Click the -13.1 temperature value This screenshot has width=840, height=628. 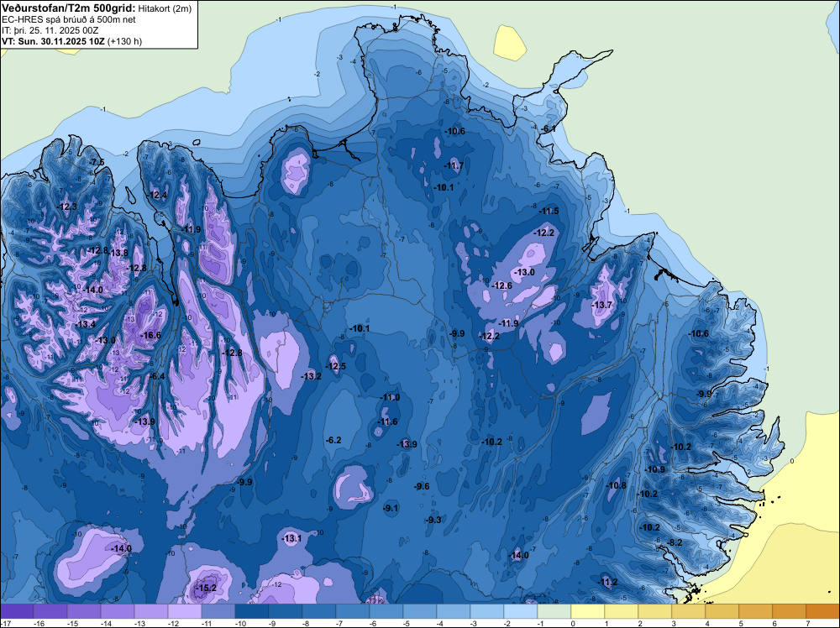pyautogui.click(x=292, y=538)
